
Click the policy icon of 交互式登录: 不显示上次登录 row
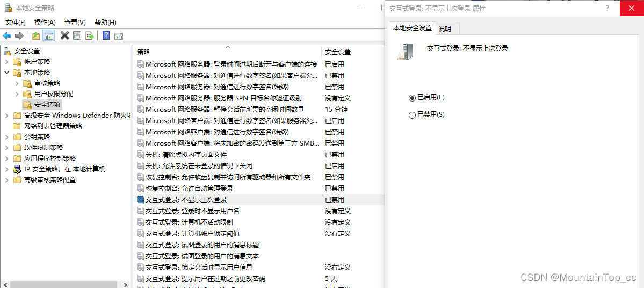140,200
